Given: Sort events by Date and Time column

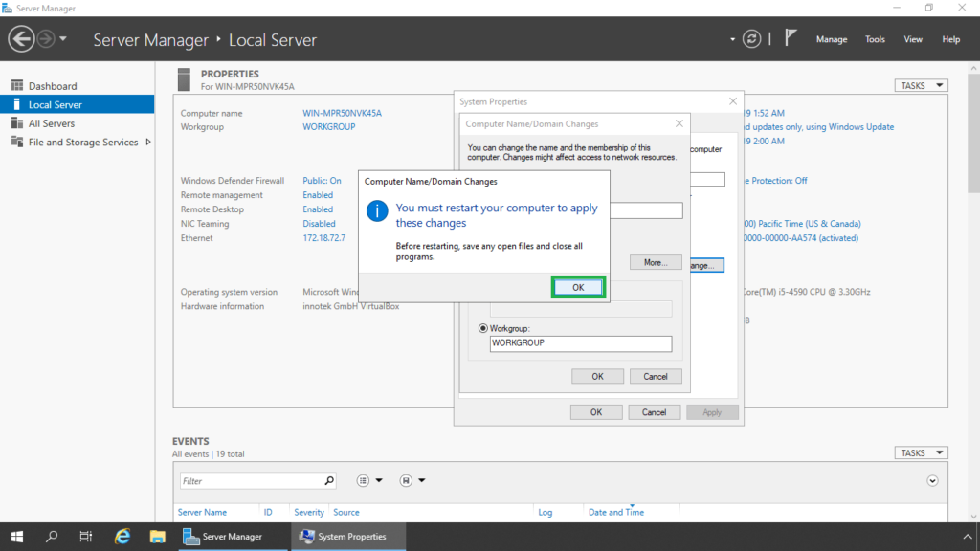Looking at the screenshot, I should click(615, 513).
